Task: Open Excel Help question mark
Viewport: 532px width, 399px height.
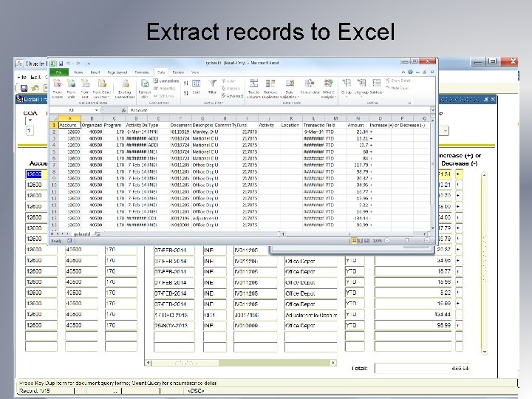Action: (411, 72)
